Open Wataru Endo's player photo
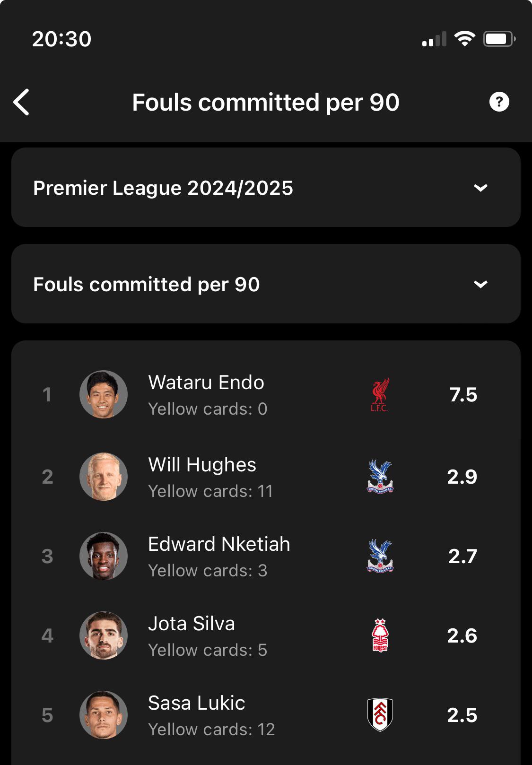This screenshot has width=532, height=765. [104, 394]
